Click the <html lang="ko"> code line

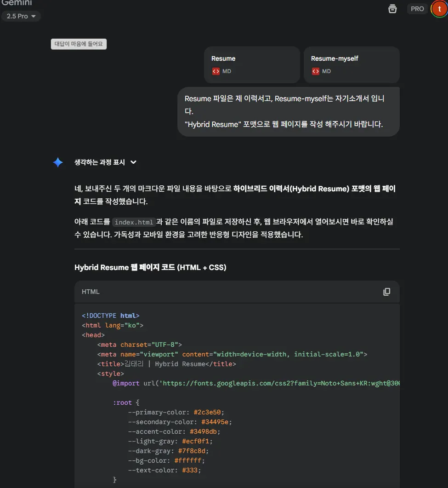(x=112, y=325)
